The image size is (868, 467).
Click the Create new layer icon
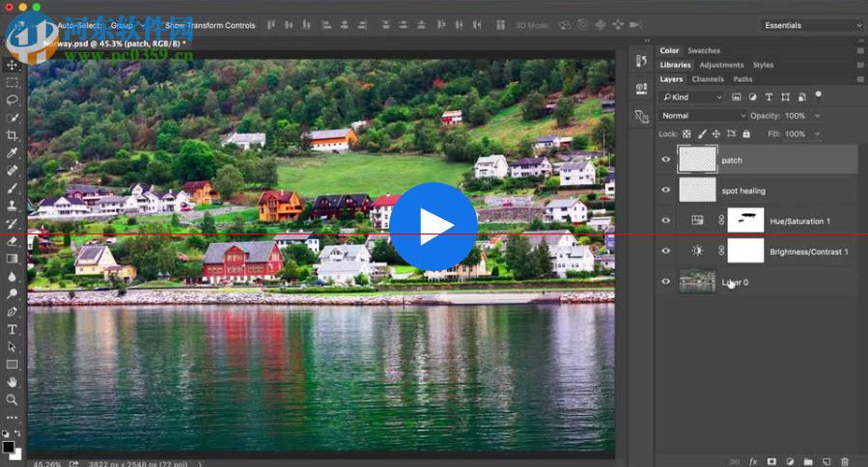826,461
